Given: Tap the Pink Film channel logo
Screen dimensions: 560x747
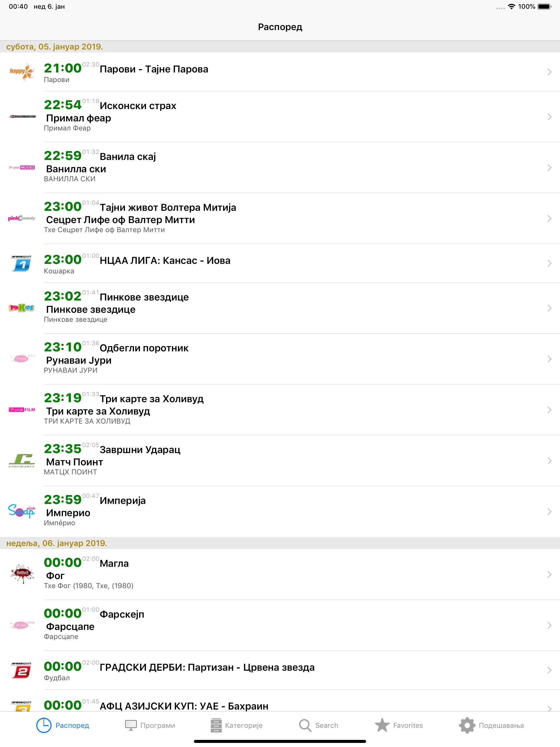Looking at the screenshot, I should click(22, 410).
